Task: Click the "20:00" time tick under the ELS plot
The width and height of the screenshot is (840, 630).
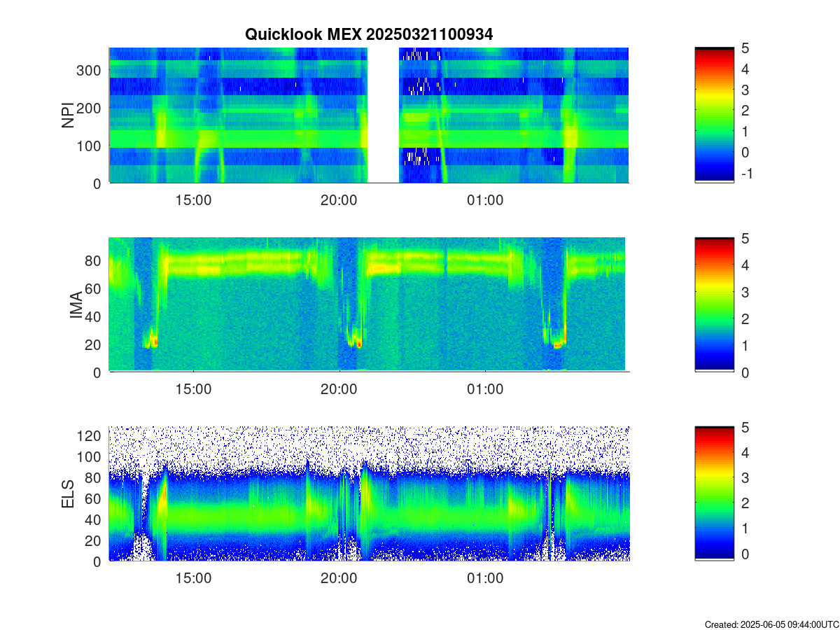Action: point(339,578)
